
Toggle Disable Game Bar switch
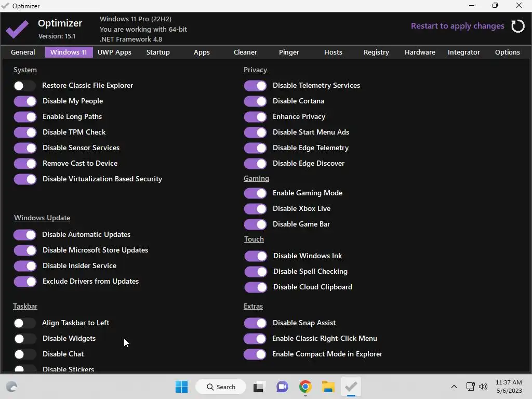click(255, 224)
